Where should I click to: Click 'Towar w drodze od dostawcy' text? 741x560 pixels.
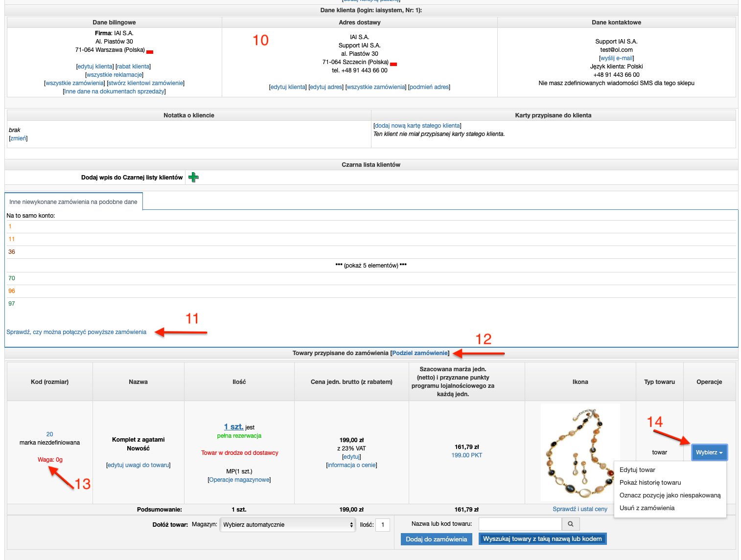pos(239,453)
